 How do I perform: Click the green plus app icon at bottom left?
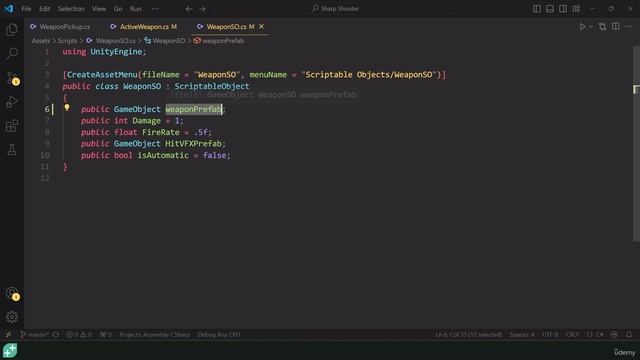coord(10,350)
